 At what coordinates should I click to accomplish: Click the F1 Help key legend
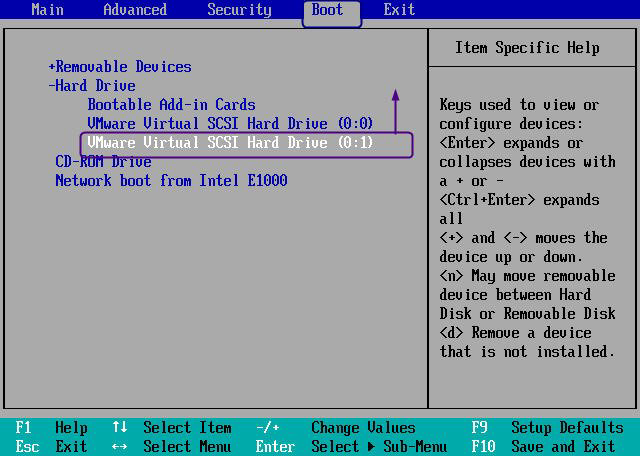pyautogui.click(x=51, y=428)
